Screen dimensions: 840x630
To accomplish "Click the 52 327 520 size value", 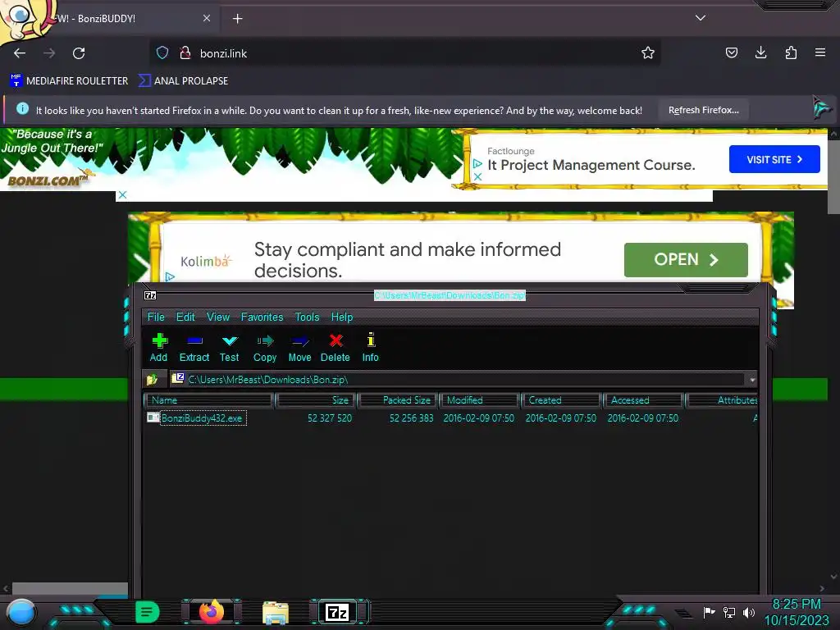I will 330,418.
